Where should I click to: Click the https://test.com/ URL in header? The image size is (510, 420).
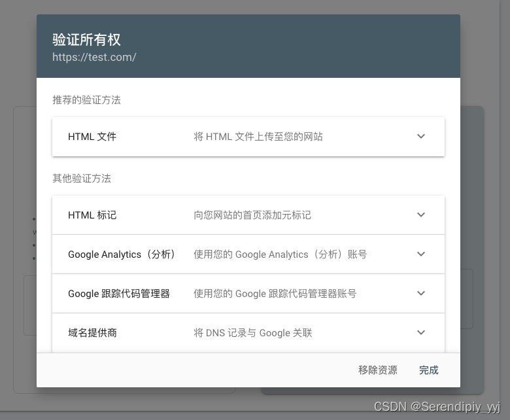94,58
